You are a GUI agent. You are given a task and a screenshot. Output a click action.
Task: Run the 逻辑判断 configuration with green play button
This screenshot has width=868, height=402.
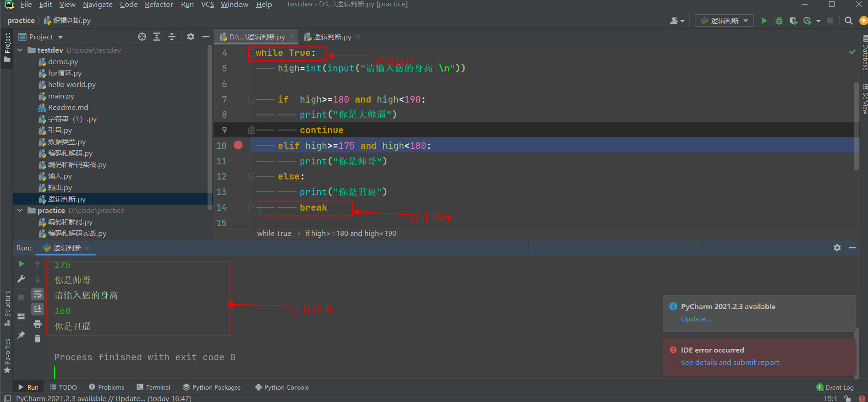764,21
